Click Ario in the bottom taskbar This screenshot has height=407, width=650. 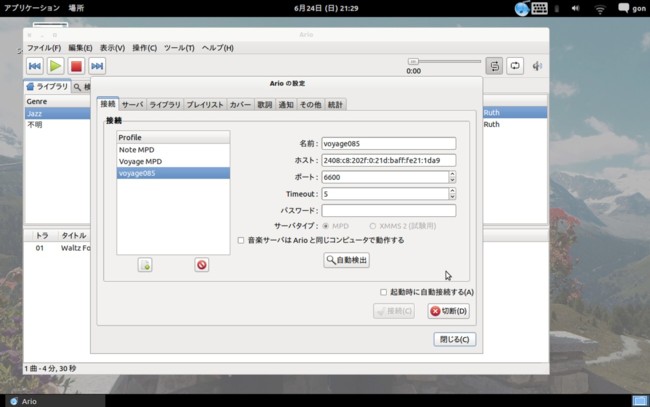[55, 401]
